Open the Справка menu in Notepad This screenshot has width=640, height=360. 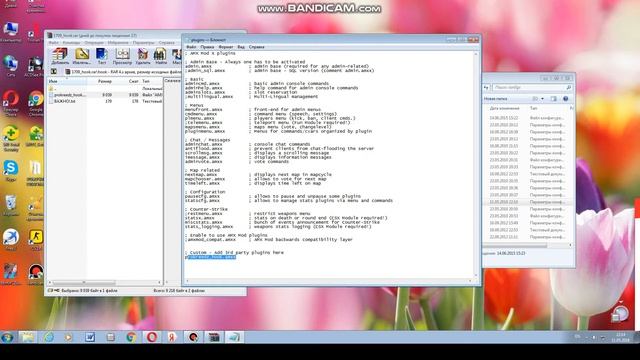coord(257,47)
